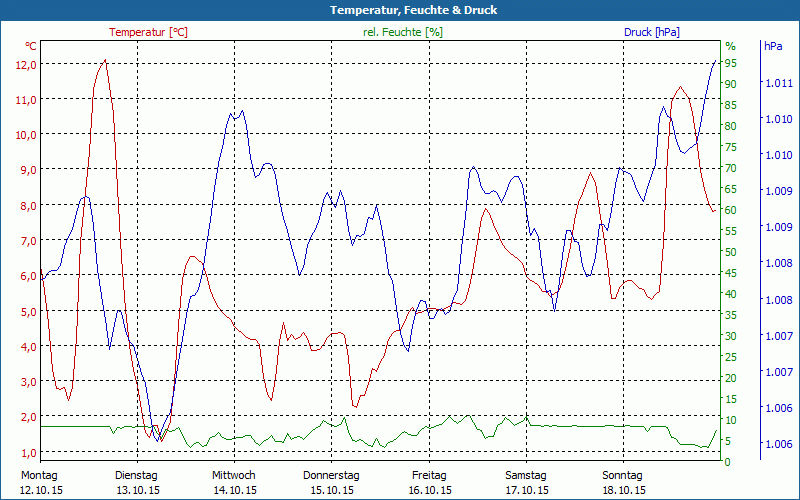800x500 pixels.
Task: Choose the 'Freitag 16.10.15' date label
Action: pos(428,482)
